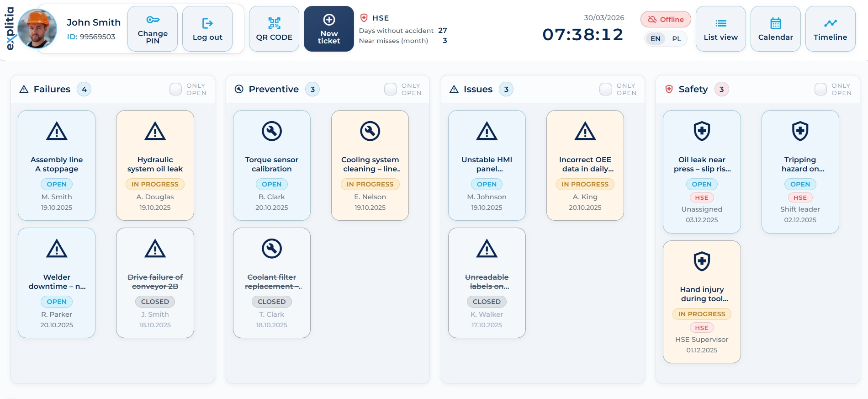The width and height of the screenshot is (868, 399).
Task: Click John Smith's profile avatar
Action: [x=37, y=29]
